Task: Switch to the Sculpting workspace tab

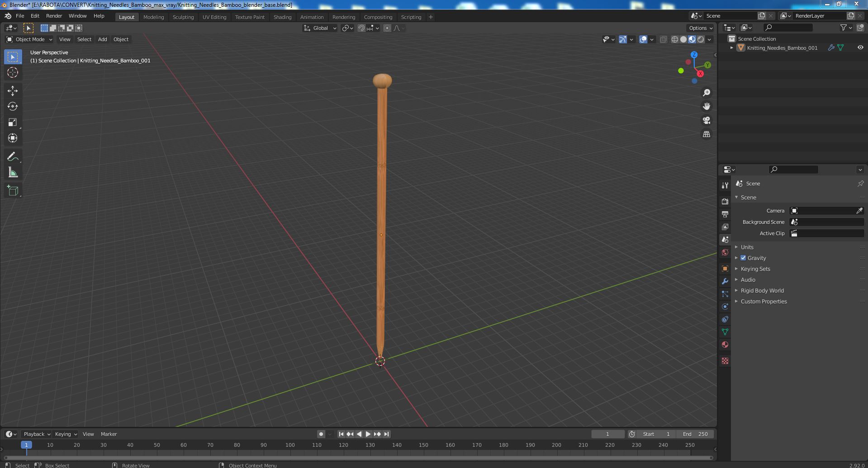Action: 183,17
